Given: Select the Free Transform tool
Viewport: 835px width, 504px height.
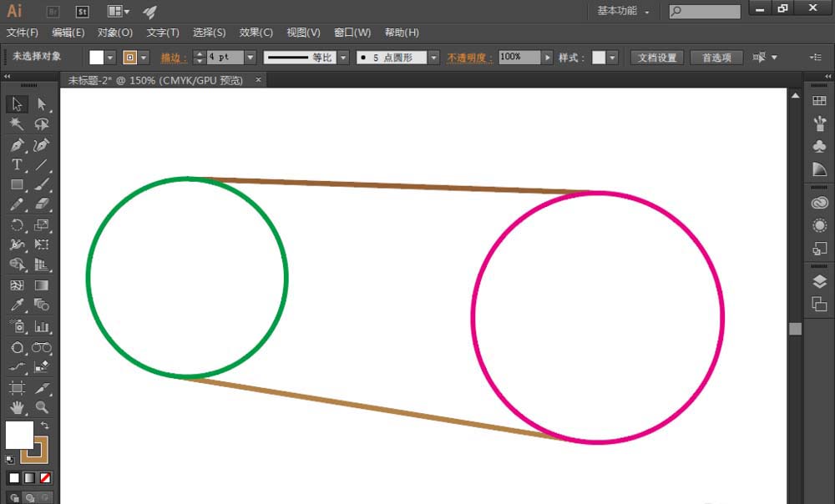Looking at the screenshot, I should pyautogui.click(x=42, y=244).
